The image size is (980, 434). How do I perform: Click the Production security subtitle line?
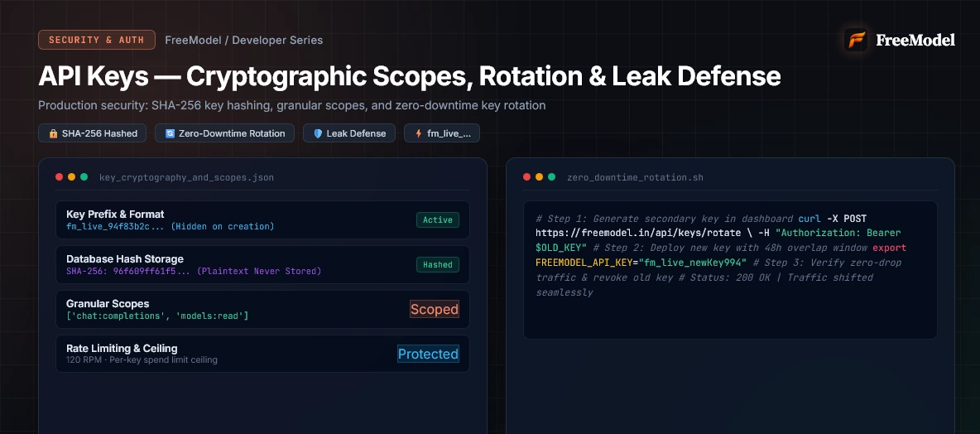tap(292, 105)
